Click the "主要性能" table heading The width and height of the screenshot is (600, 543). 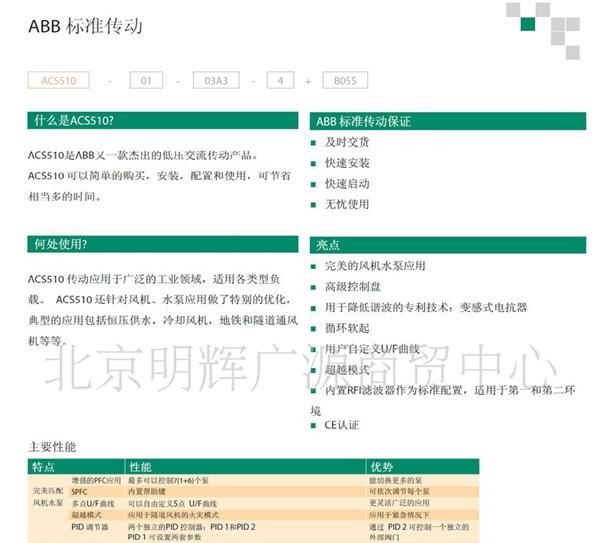(52, 447)
